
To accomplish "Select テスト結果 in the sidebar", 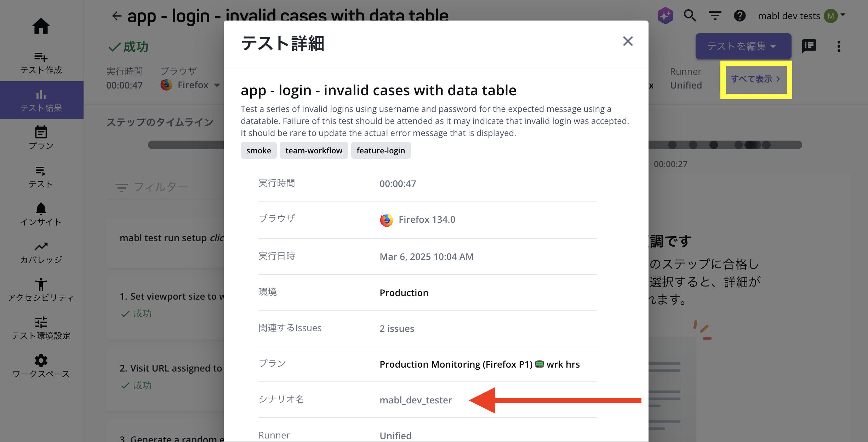I will [41, 100].
